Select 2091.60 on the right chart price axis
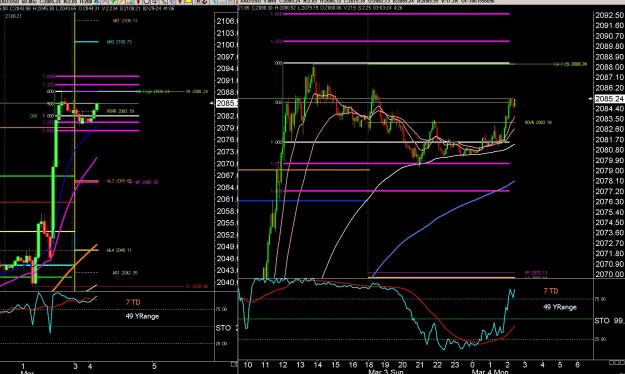 pos(609,26)
